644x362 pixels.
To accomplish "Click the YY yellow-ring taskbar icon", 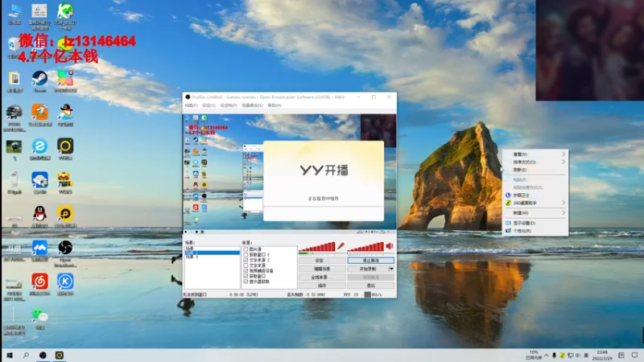I will [60, 355].
